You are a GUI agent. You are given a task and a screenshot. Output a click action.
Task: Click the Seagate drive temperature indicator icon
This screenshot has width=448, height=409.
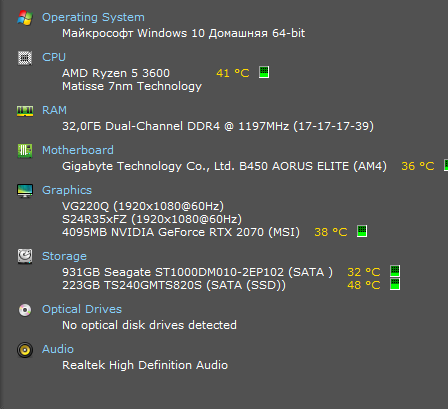[395, 271]
